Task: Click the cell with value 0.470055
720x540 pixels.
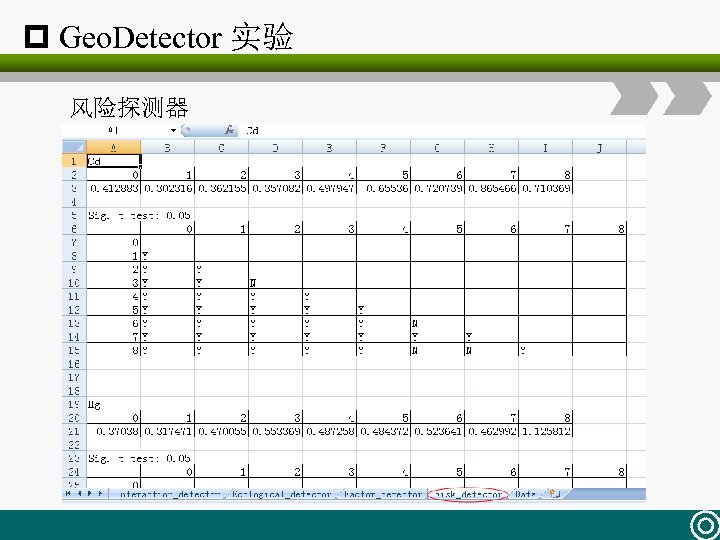Action: 221,431
